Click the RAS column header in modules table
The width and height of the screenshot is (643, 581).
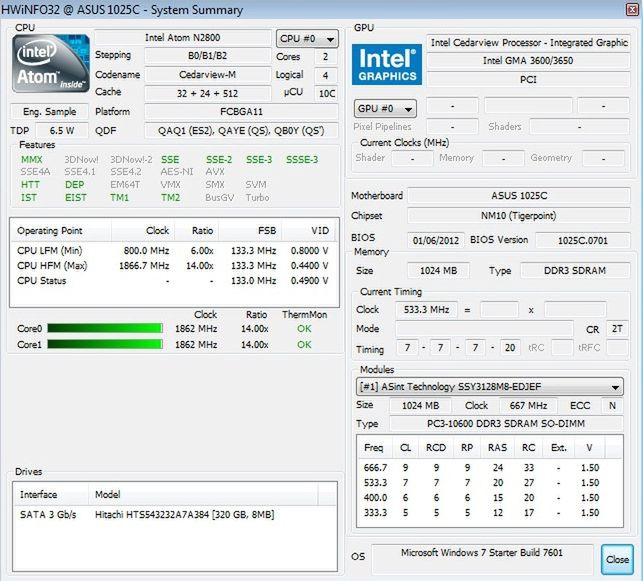pos(497,448)
